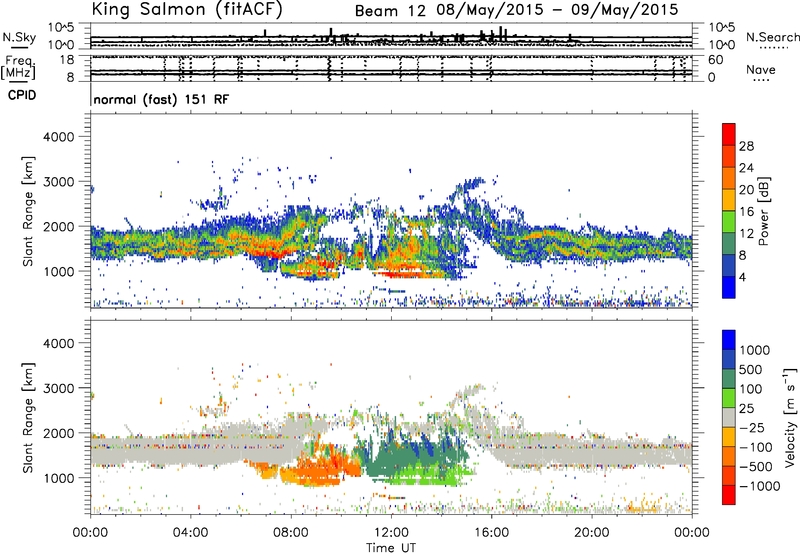Click the 08:00 time axis label
800x554 pixels.
click(x=291, y=533)
